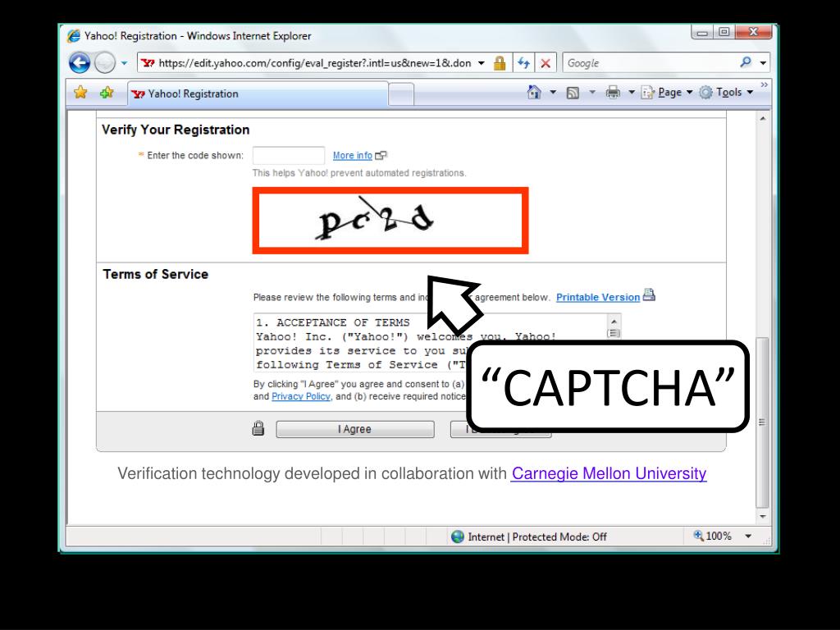Viewport: 840px width, 630px height.
Task: Open the Printable Version link
Action: 598,297
